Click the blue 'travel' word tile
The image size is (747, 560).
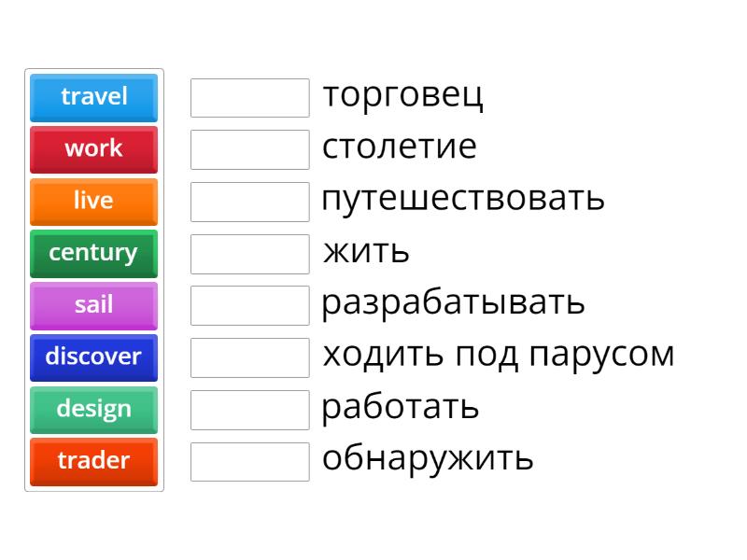click(x=93, y=97)
